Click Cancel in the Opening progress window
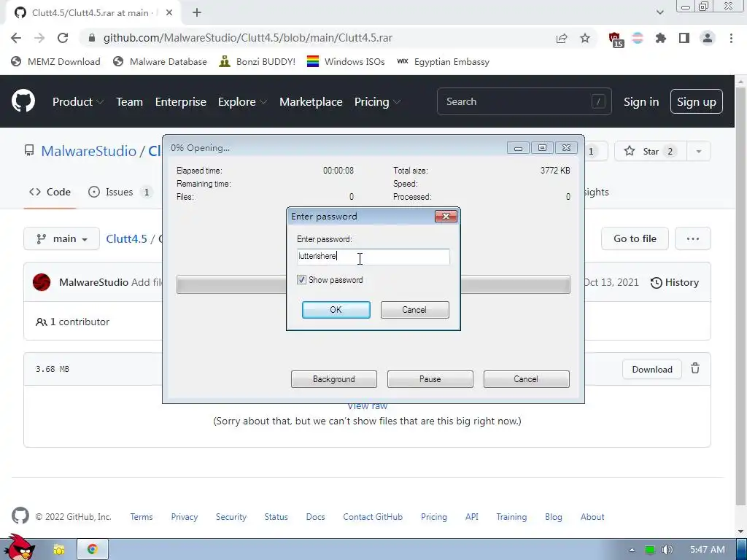 tap(527, 379)
